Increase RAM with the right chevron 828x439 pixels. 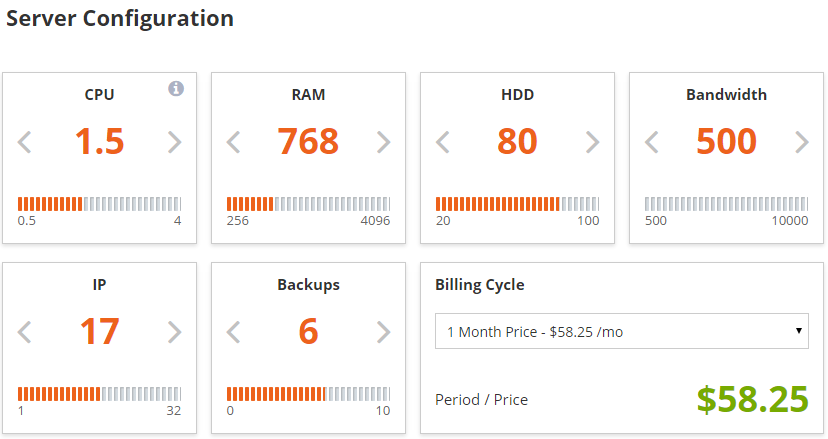384,142
